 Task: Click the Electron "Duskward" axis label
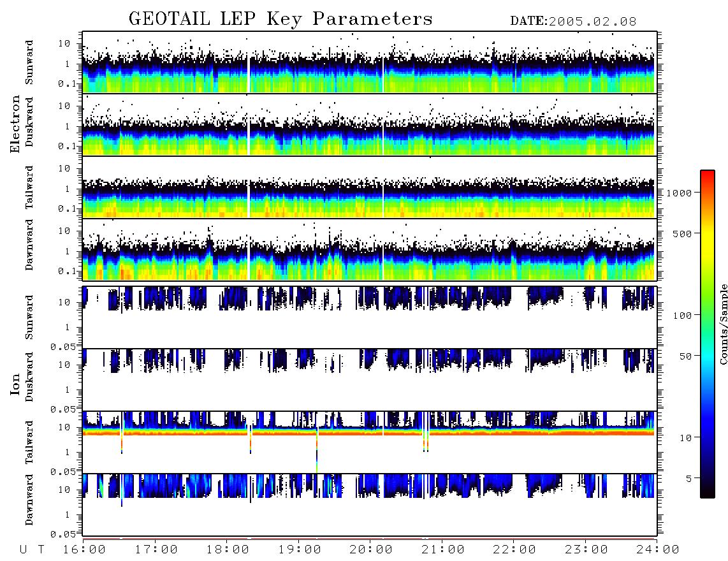[x=29, y=122]
